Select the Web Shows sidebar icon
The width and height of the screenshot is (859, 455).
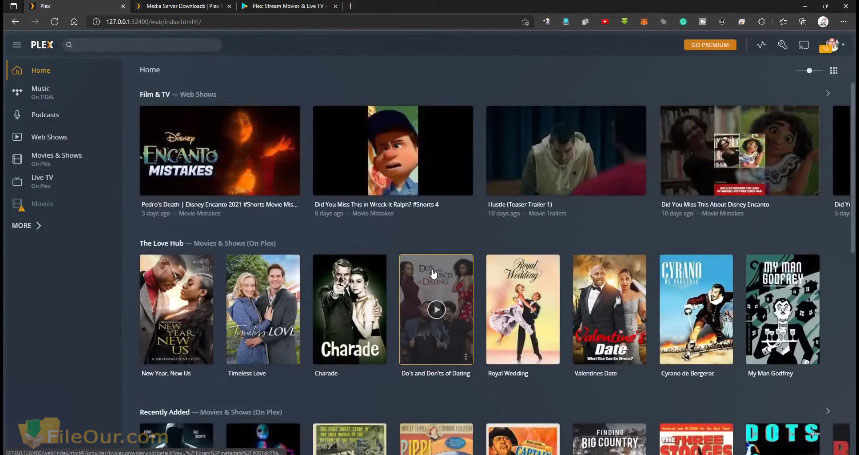click(17, 137)
